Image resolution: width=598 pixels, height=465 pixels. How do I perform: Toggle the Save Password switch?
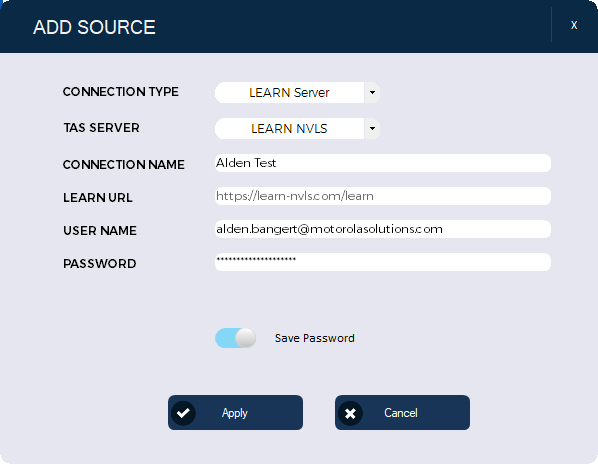(x=236, y=338)
